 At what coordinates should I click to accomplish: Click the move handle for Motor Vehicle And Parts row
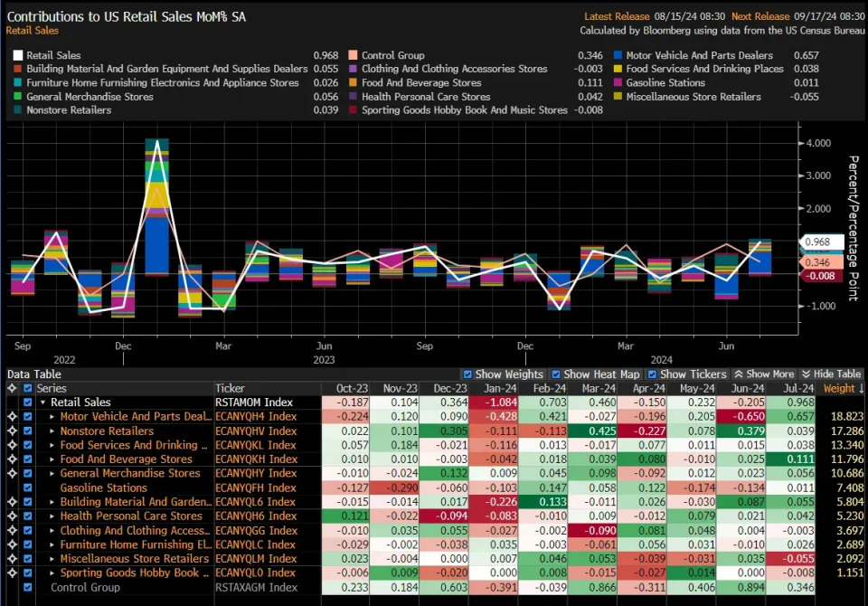click(x=12, y=417)
